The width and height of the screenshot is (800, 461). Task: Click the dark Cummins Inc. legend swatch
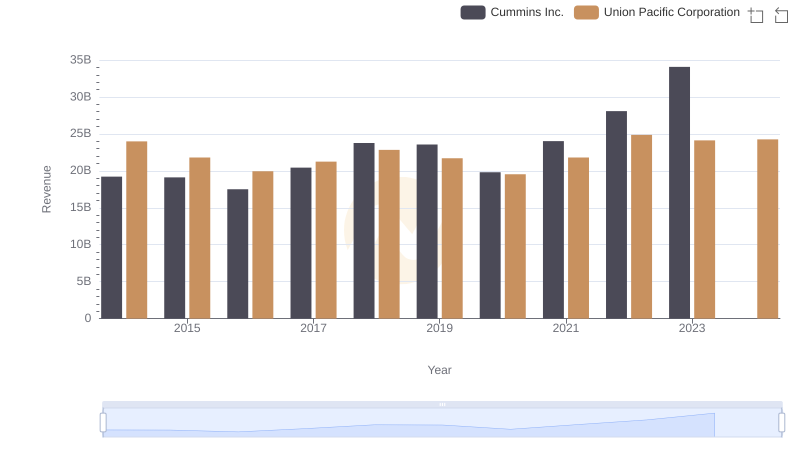[473, 12]
